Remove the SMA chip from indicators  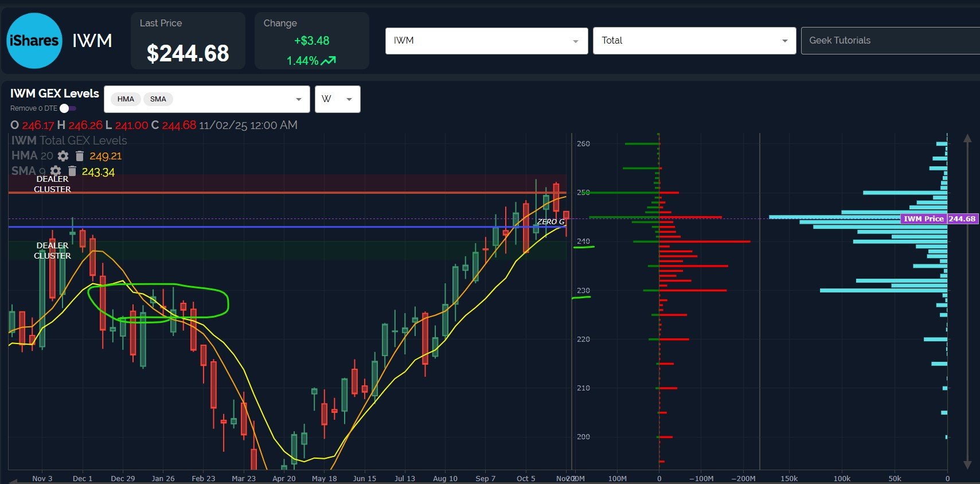point(158,99)
